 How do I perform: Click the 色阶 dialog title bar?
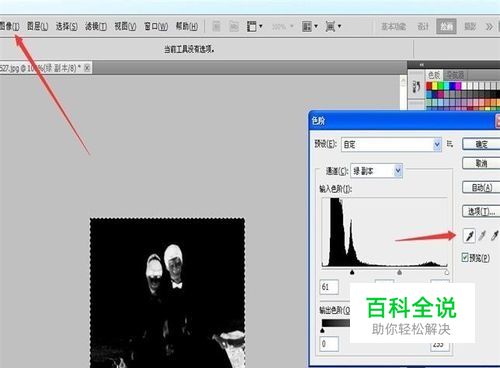[404, 121]
